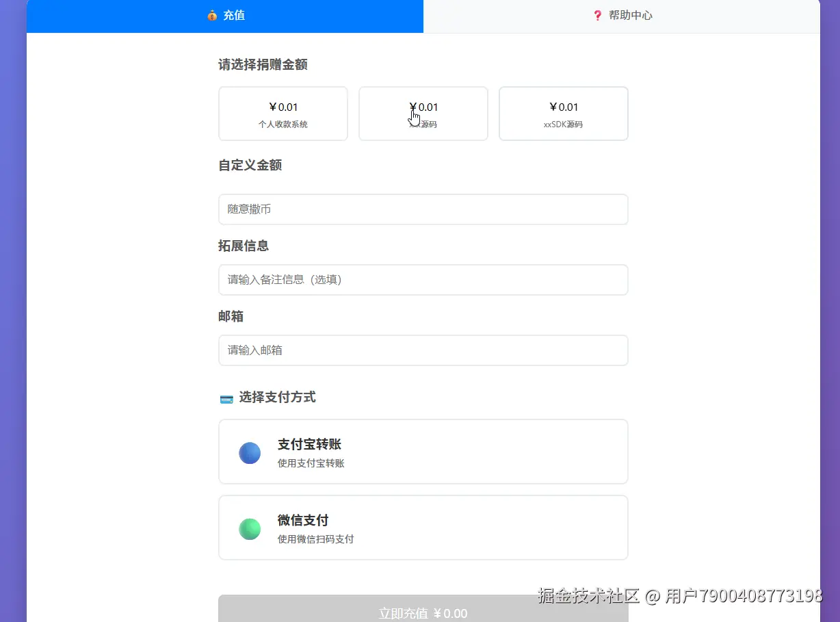This screenshot has width=840, height=622.
Task: Click the question mark icon on 帮助中心
Action: point(597,16)
